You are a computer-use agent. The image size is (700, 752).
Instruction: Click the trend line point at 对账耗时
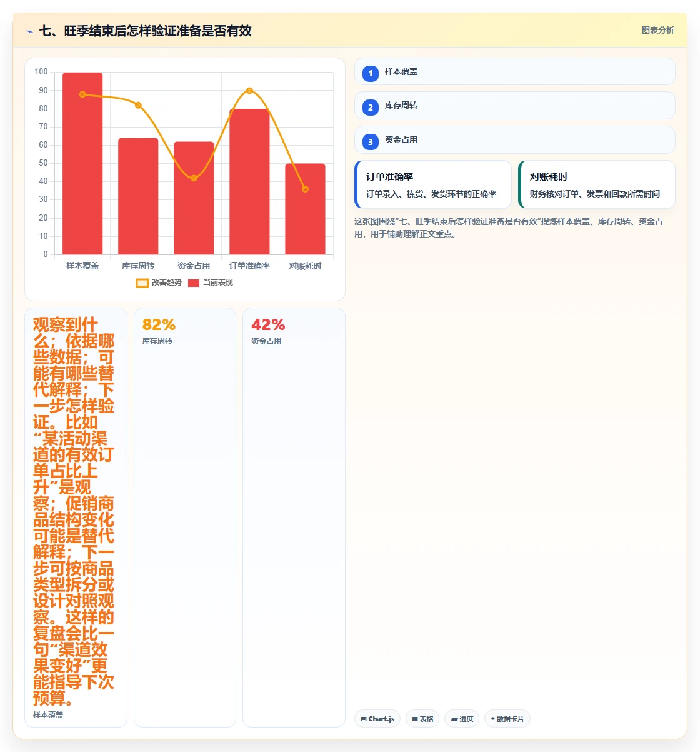tap(305, 189)
